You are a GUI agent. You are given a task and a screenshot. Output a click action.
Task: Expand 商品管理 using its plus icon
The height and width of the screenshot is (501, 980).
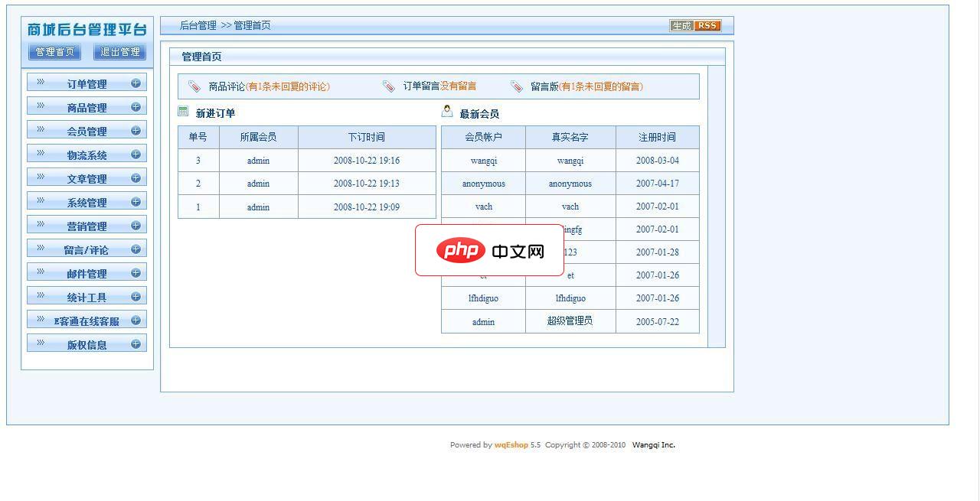137,106
